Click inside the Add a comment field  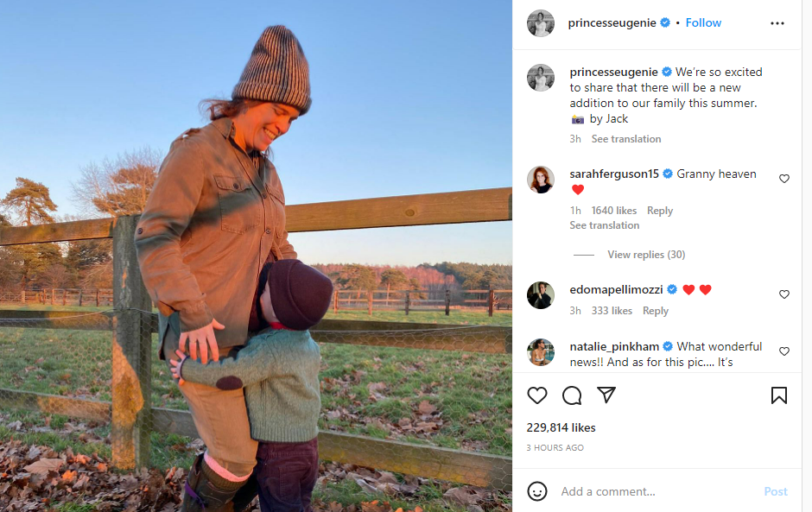click(622, 491)
